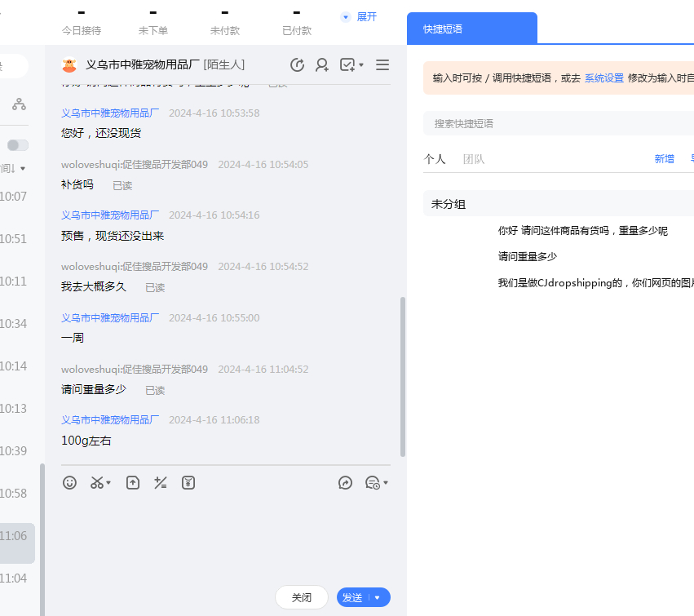Click the forward message arrow icon
Image resolution: width=694 pixels, height=616 pixels.
point(345,483)
